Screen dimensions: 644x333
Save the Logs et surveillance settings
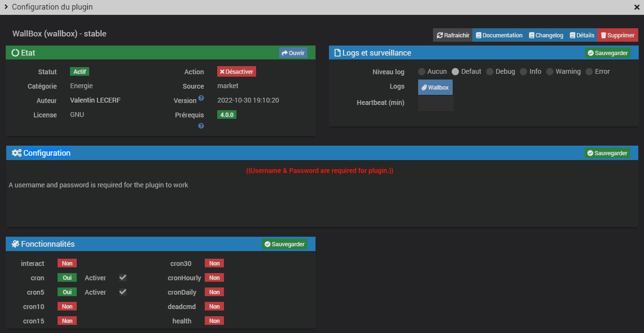tap(608, 53)
